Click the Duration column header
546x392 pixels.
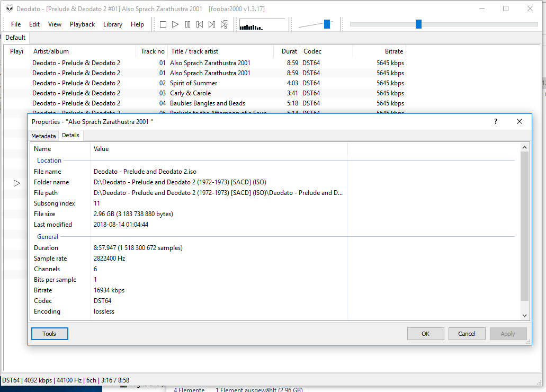coord(287,51)
